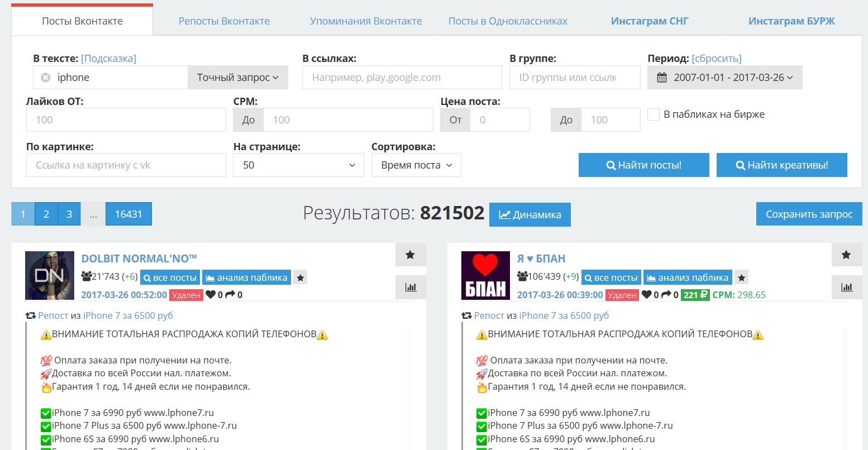Image resolution: width=868 pixels, height=450 pixels.
Task: Click the likes heart in Я ♥ БПАН post
Action: point(646,295)
